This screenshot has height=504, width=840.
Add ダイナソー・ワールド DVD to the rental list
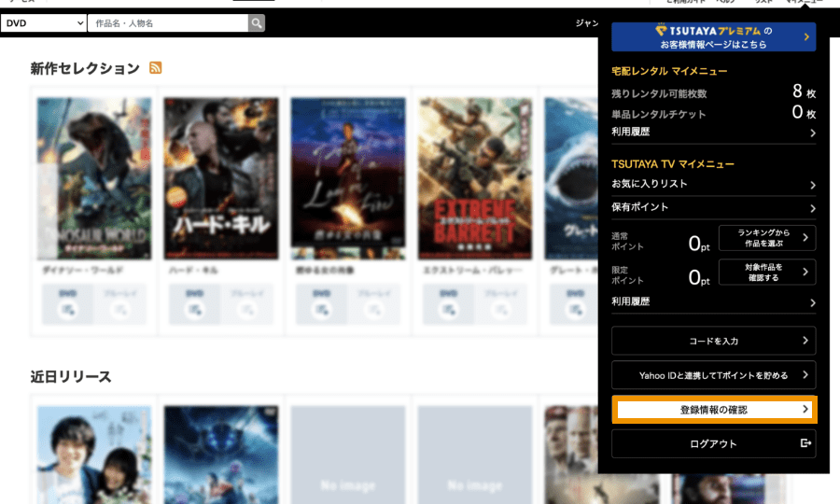(x=67, y=305)
